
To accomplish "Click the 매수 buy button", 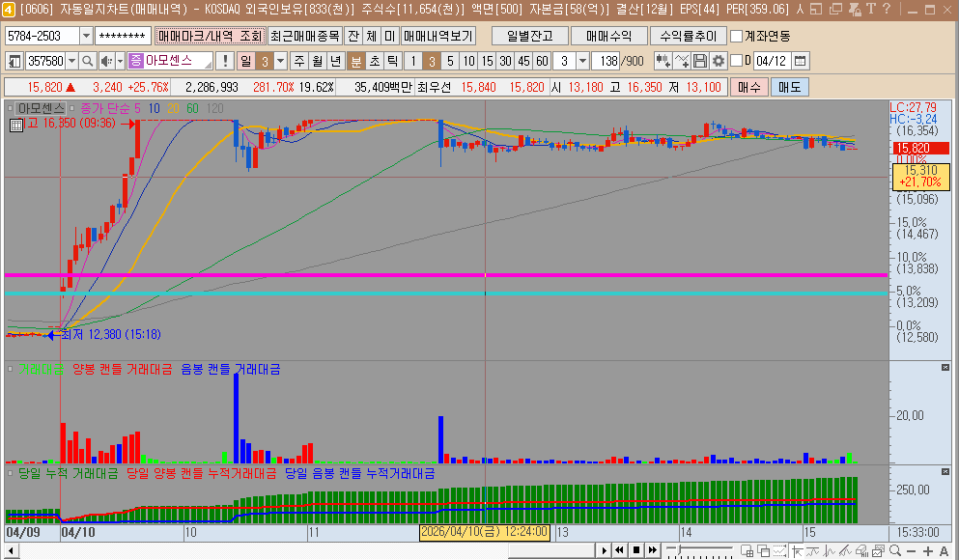I will tap(749, 87).
